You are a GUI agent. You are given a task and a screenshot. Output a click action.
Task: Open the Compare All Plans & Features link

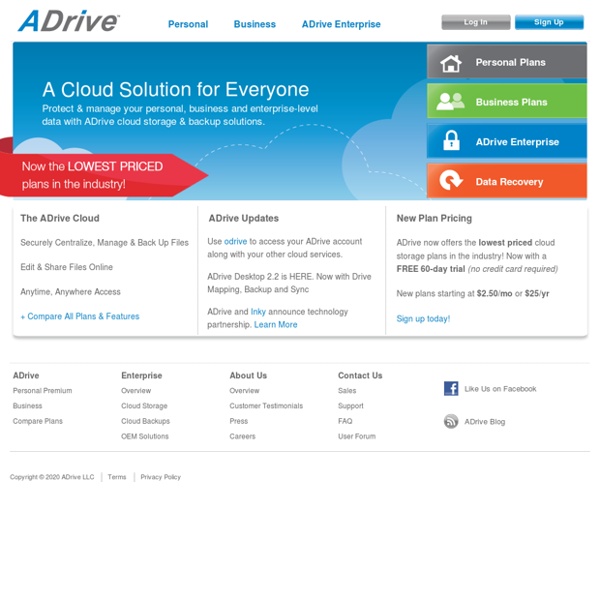(80, 316)
